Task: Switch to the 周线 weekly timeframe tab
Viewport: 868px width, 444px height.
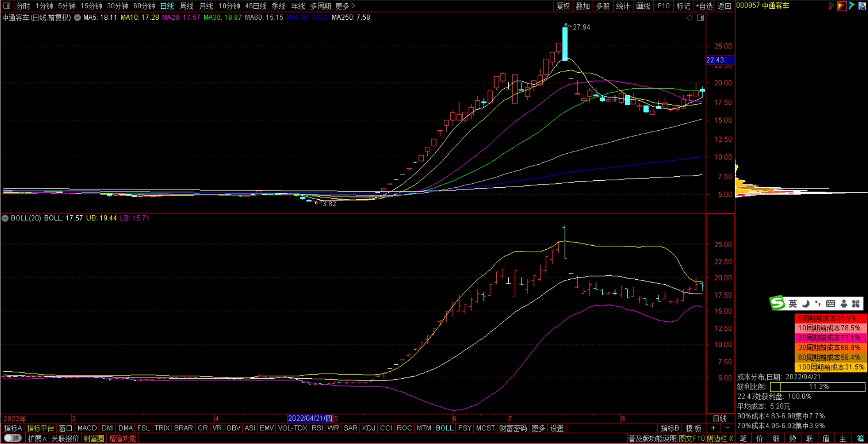Action: [186, 6]
